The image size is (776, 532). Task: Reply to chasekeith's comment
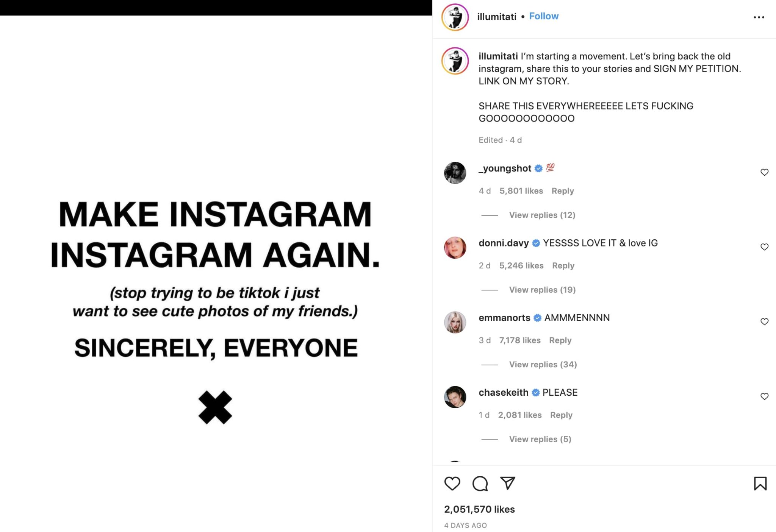click(561, 415)
